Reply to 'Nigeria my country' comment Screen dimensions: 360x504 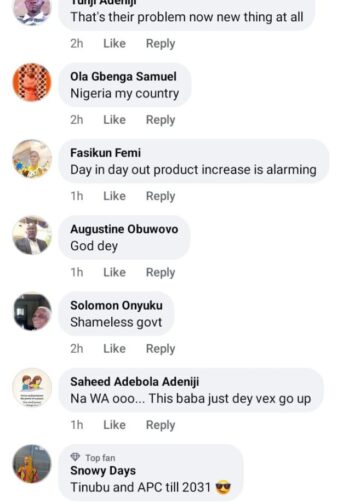pos(160,120)
